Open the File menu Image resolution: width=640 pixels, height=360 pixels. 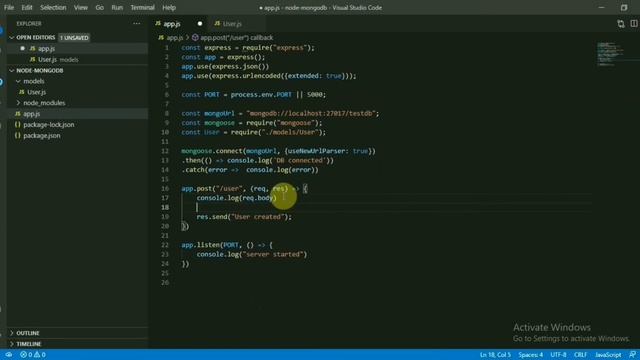click(9, 7)
